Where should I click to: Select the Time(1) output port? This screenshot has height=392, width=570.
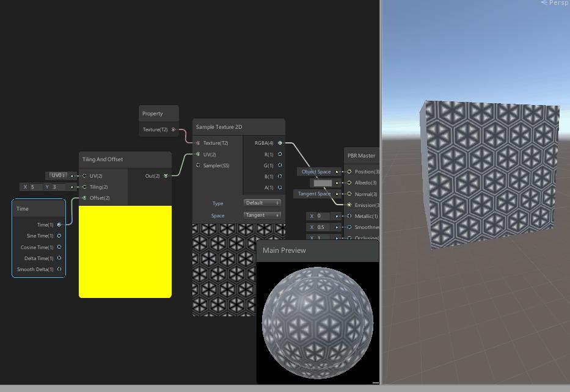coord(59,224)
